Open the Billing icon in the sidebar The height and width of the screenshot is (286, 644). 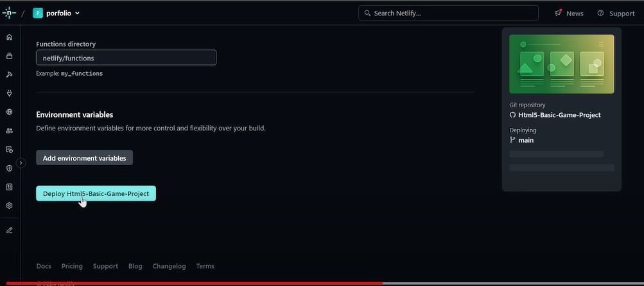pos(10,187)
